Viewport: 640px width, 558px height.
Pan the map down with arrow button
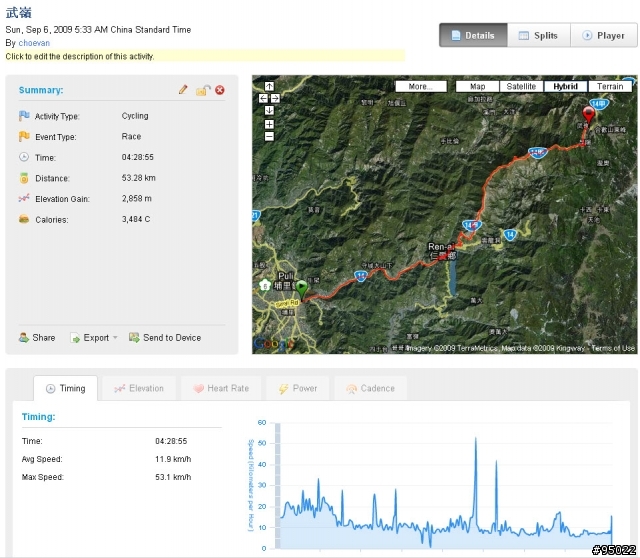[x=269, y=111]
